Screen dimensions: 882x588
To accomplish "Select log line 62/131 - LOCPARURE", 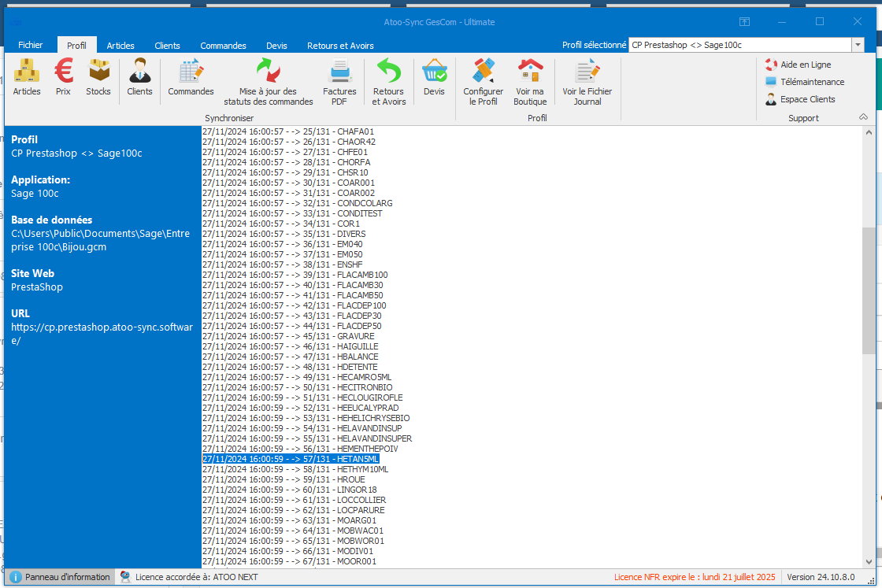I will pos(293,510).
